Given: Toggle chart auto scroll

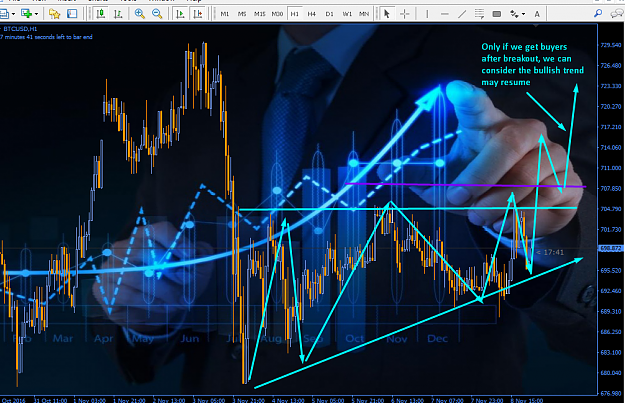Looking at the screenshot, I should point(181,14).
